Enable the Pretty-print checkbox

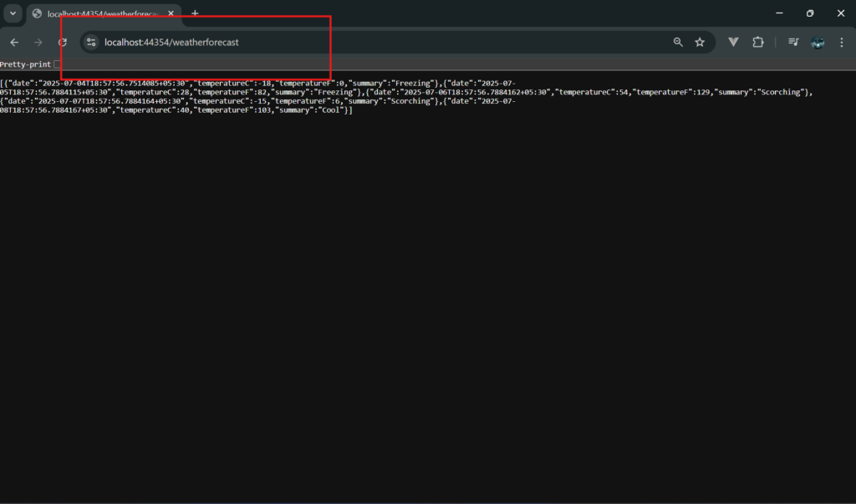point(58,64)
